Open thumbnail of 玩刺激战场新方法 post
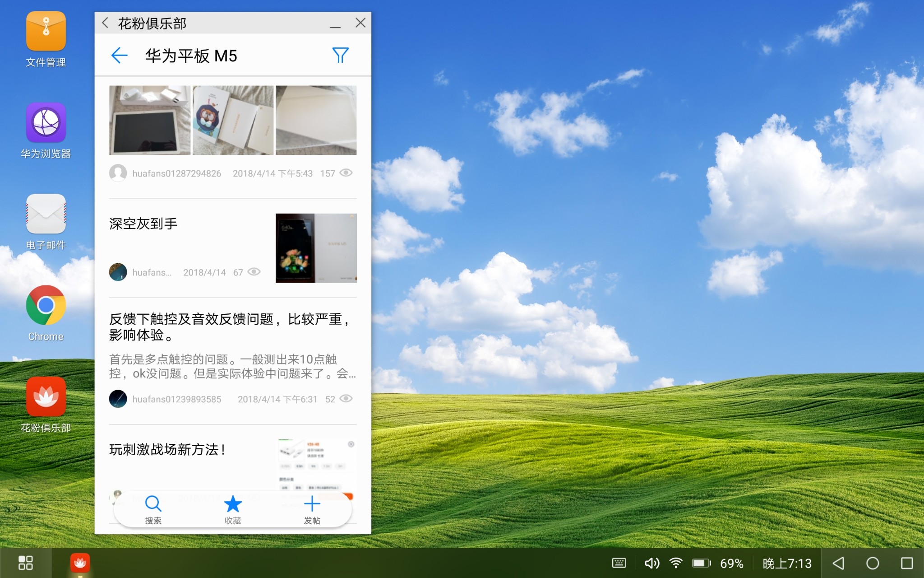 click(316, 466)
